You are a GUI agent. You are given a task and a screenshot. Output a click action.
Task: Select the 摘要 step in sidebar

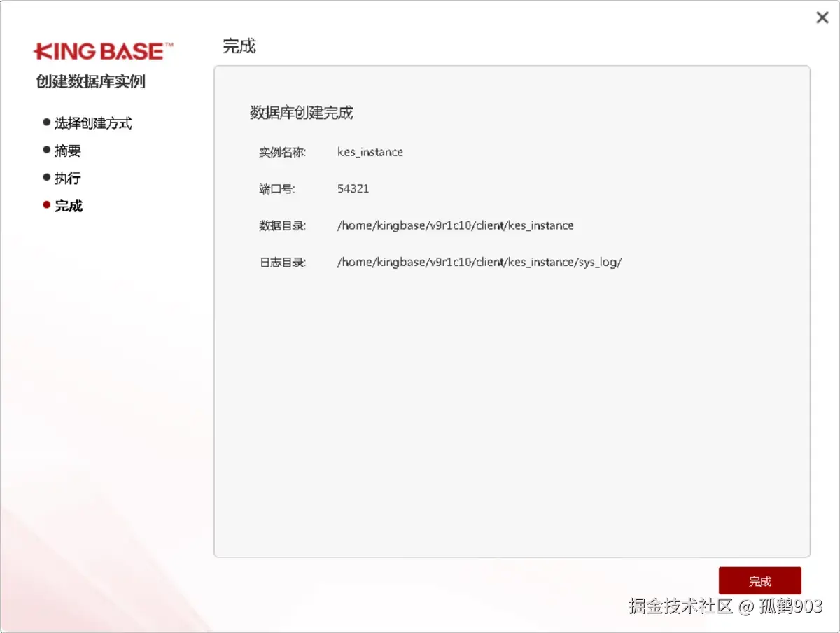68,151
